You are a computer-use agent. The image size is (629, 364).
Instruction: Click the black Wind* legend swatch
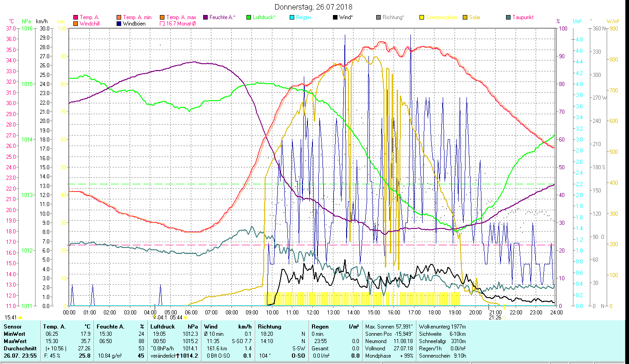[x=335, y=17]
